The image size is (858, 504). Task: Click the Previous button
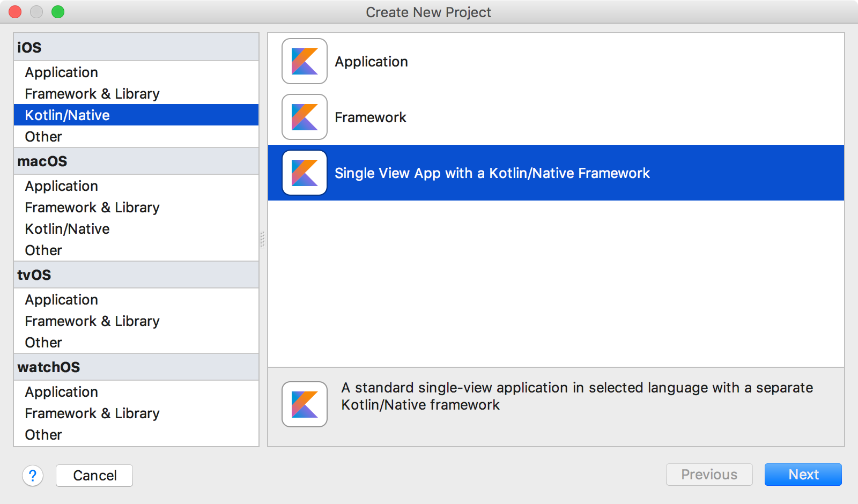pyautogui.click(x=709, y=475)
